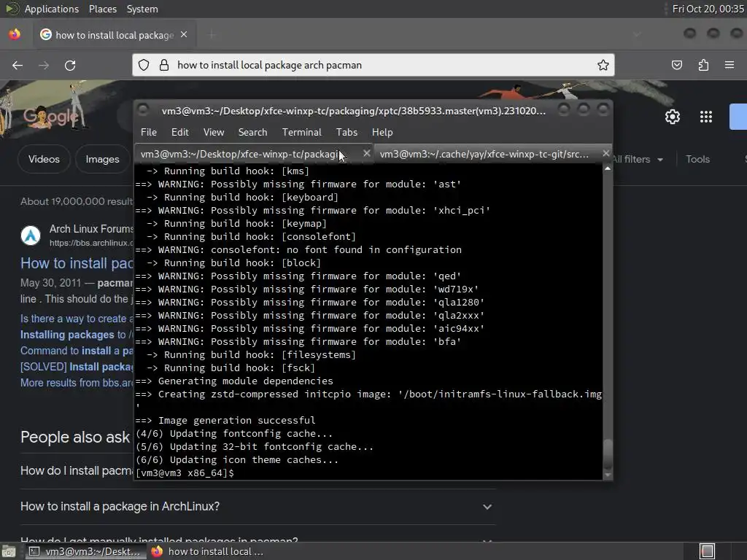Expand 'How do I install pacman' question

pos(77,471)
